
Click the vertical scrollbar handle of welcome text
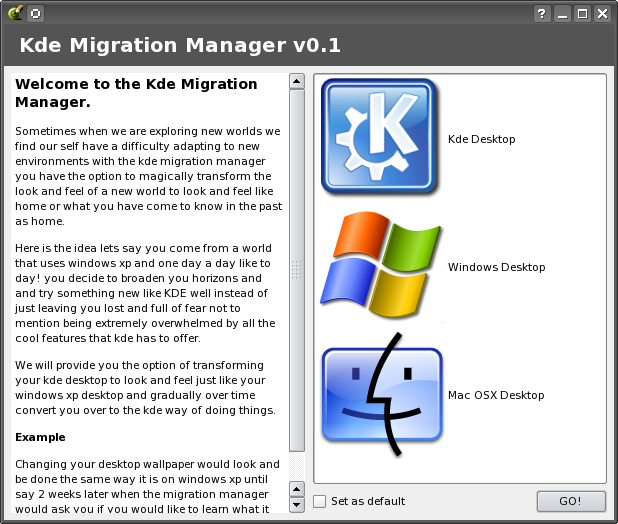pos(297,270)
